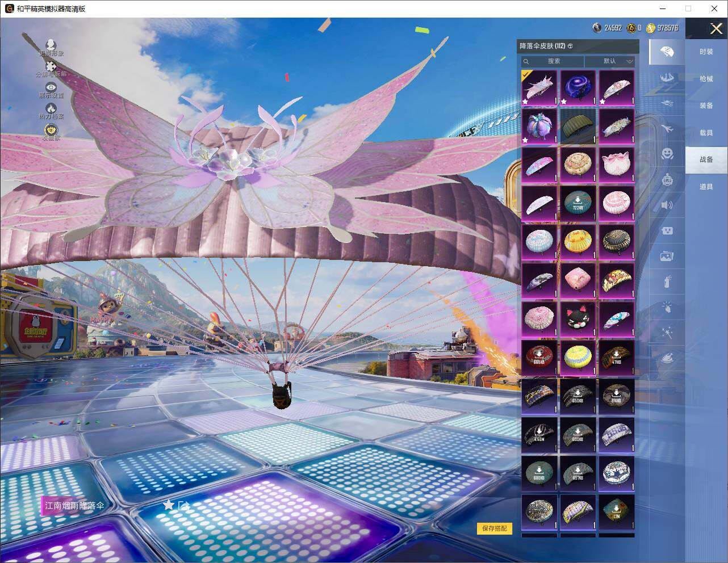Open the 更换形象 character icon
Viewport: 728px width, 563px height.
[x=51, y=46]
